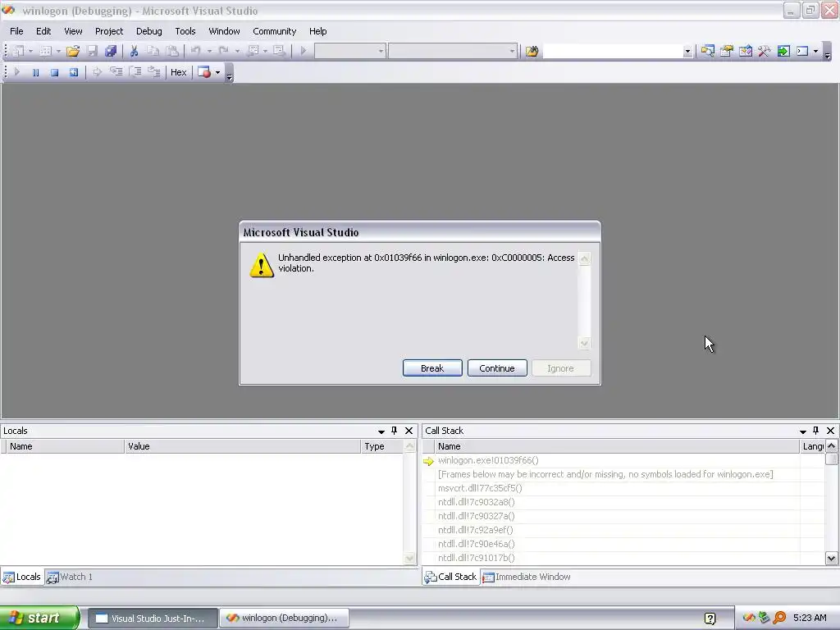Open the Object Browser toolbar icon

[746, 51]
